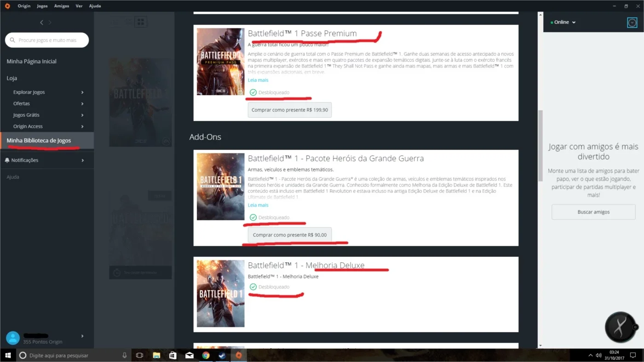
Task: Click the volume icon in the system tray
Action: (598, 356)
